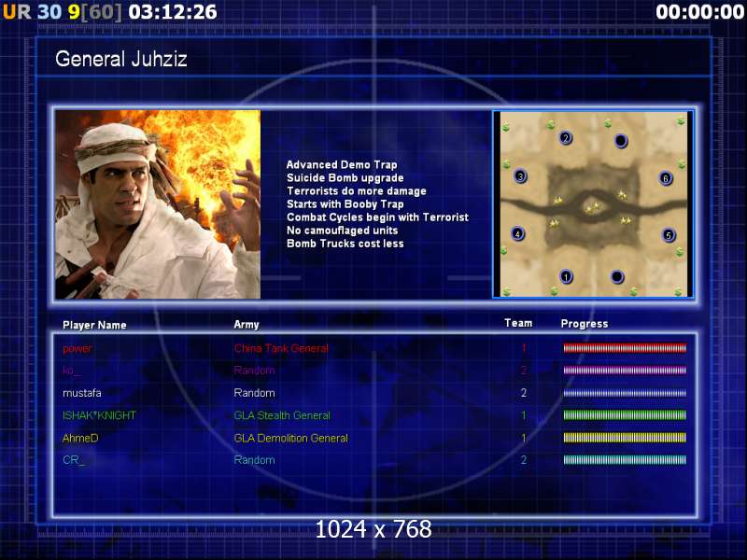Image resolution: width=747 pixels, height=560 pixels.
Task: Select player name 'mustafa'
Action: click(82, 393)
